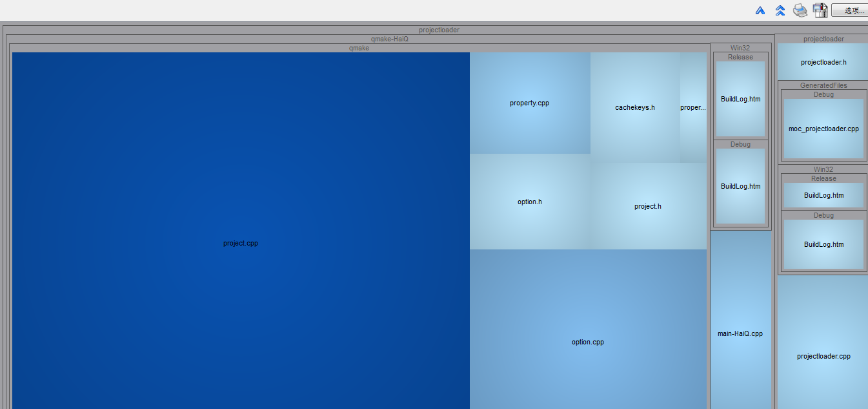
Task: Select the projectloader.cpp block
Action: (823, 342)
